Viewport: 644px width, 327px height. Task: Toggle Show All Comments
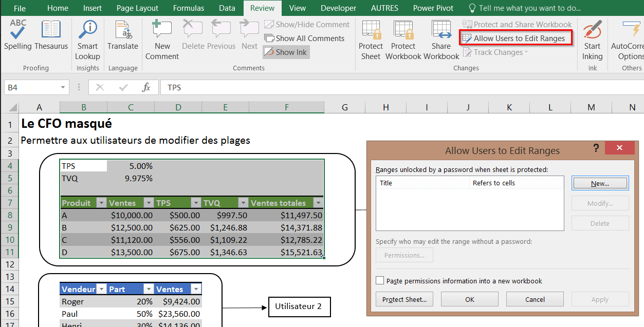point(304,38)
